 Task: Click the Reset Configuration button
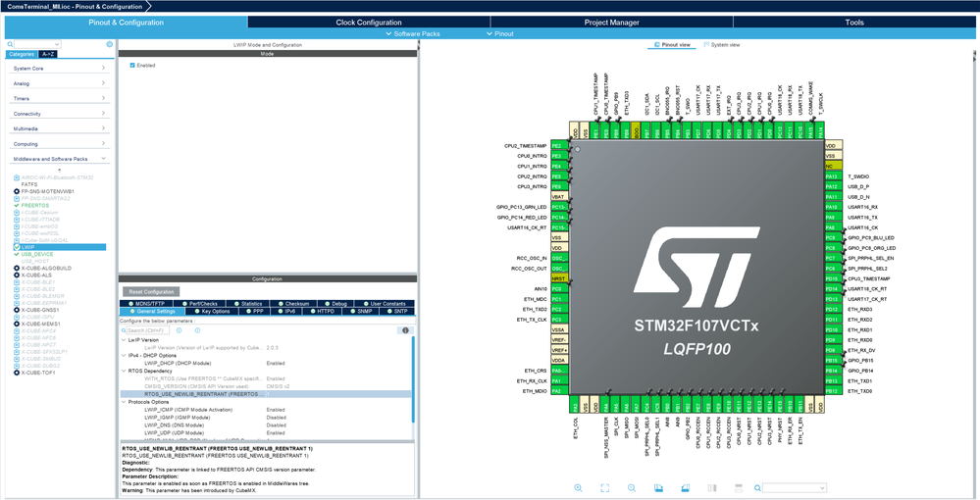pos(151,291)
